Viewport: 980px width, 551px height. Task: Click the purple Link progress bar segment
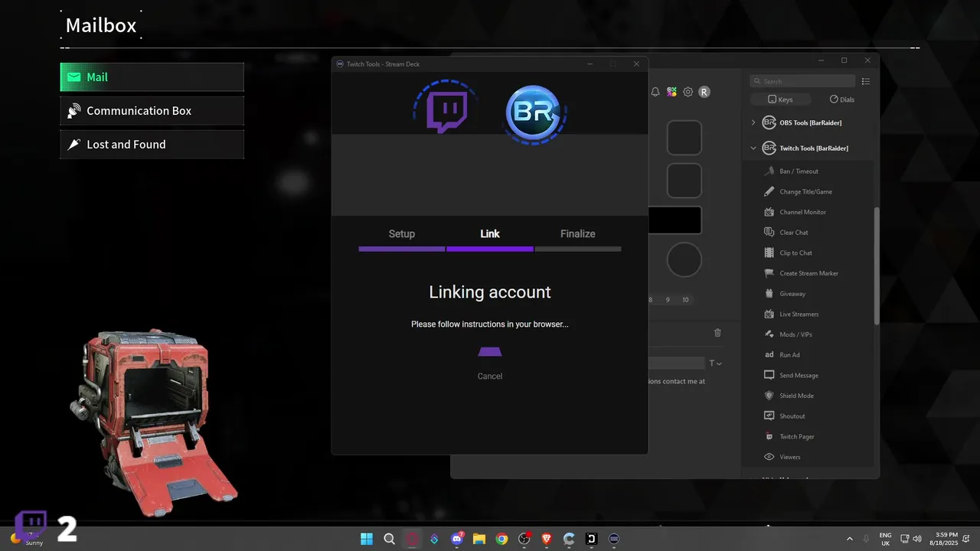click(490, 249)
